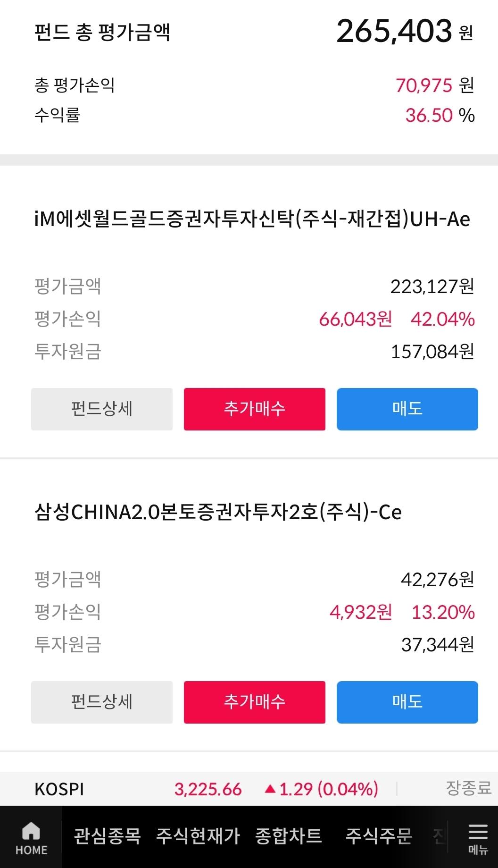
Task: Open the 메뉴 hamburger menu
Action: click(x=477, y=838)
